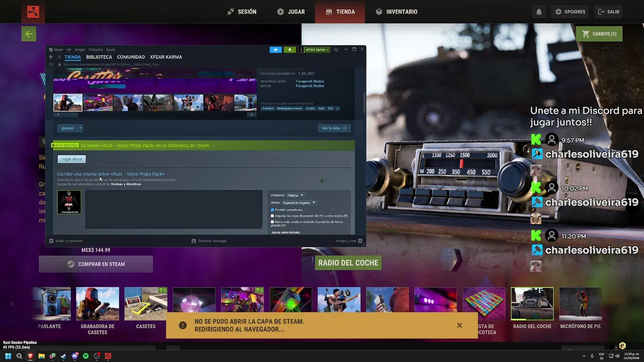Image resolution: width=644 pixels, height=362 pixels.
Task: Open Discord from the taskbar
Action: point(74,356)
